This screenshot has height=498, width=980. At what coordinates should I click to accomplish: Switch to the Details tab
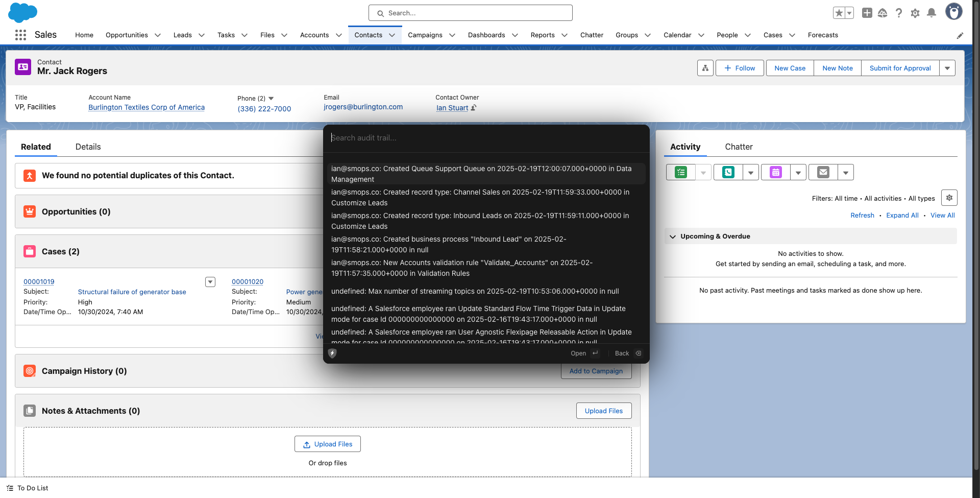pos(88,147)
